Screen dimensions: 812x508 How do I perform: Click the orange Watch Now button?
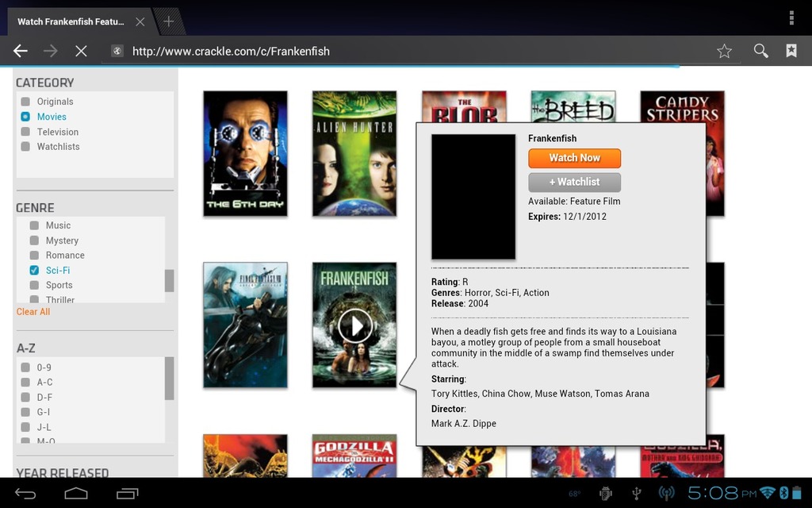(x=574, y=158)
